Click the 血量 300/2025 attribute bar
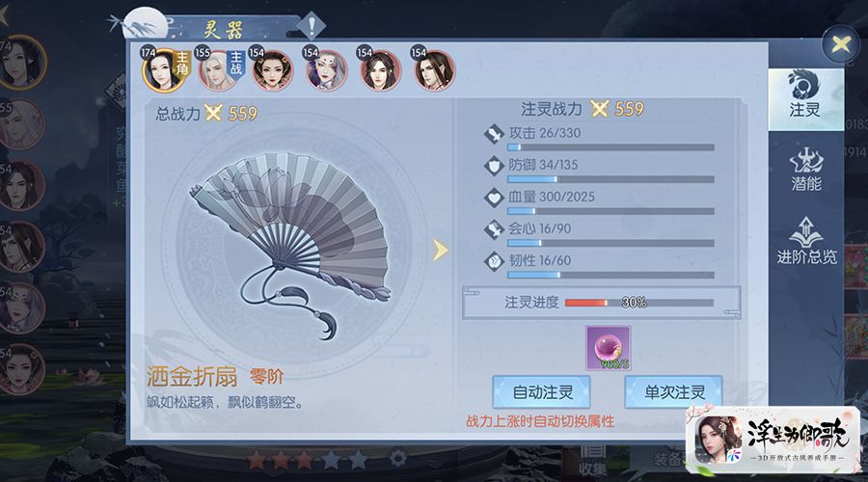 coord(611,211)
